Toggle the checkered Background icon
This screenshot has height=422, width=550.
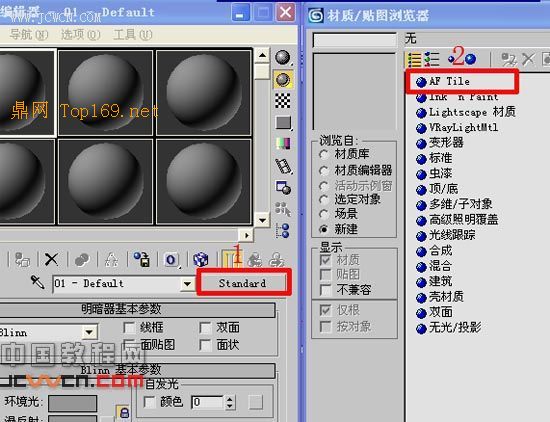283,101
